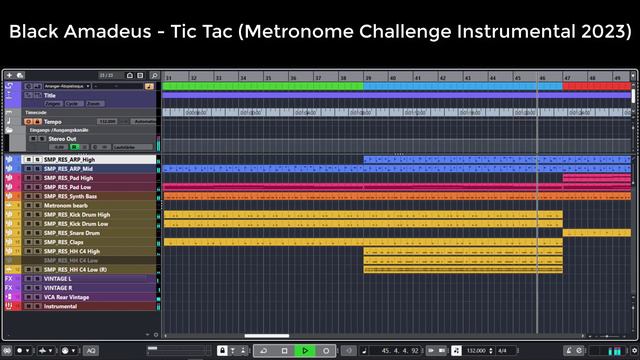
Task: Stop playback with the stop button
Action: click(x=284, y=351)
